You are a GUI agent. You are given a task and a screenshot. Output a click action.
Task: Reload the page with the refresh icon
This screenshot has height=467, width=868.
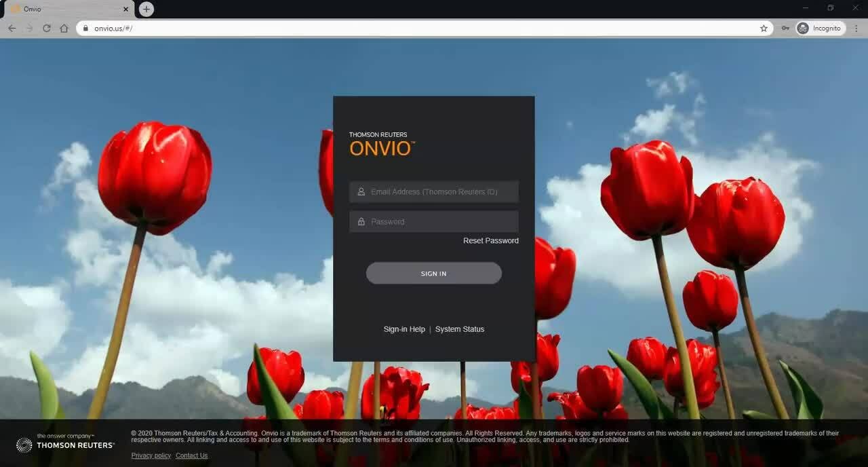point(47,29)
